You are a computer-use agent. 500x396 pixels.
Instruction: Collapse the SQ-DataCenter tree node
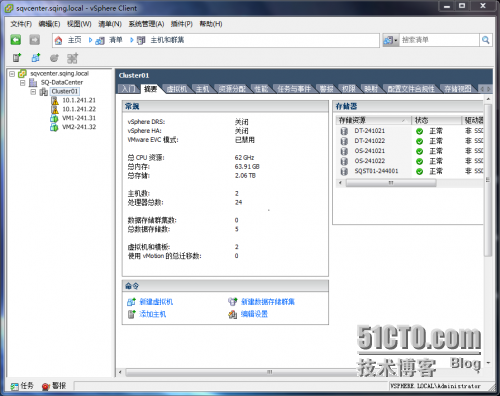click(x=23, y=83)
